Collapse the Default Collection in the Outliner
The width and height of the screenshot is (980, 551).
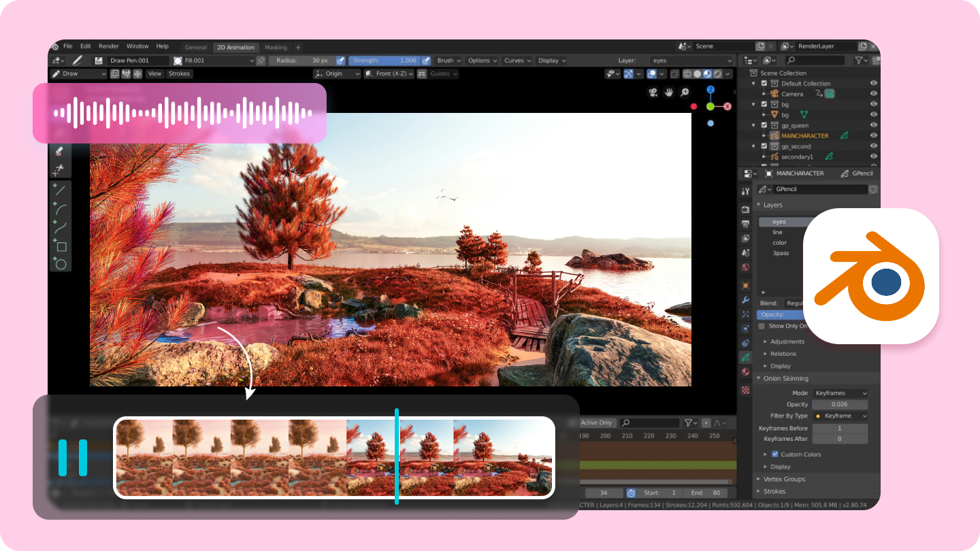[x=753, y=83]
